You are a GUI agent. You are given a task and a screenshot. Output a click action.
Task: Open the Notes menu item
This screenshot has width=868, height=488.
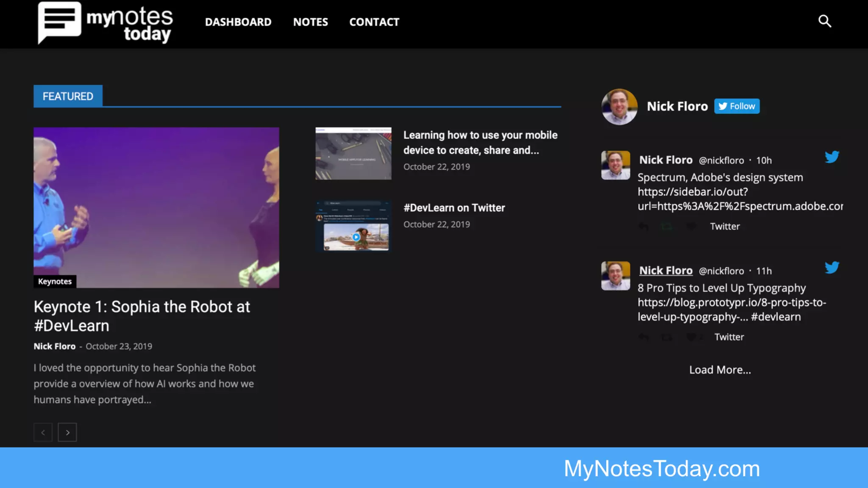(310, 22)
